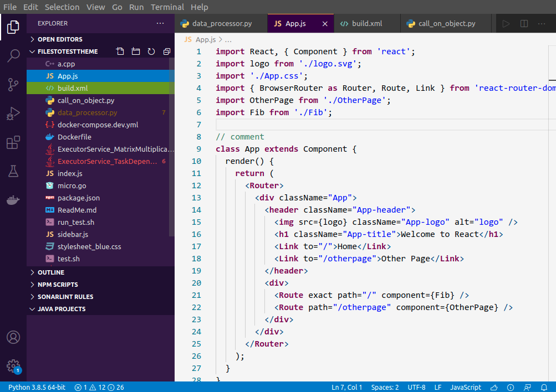Open the Run menu
556x392 pixels.
click(136, 7)
